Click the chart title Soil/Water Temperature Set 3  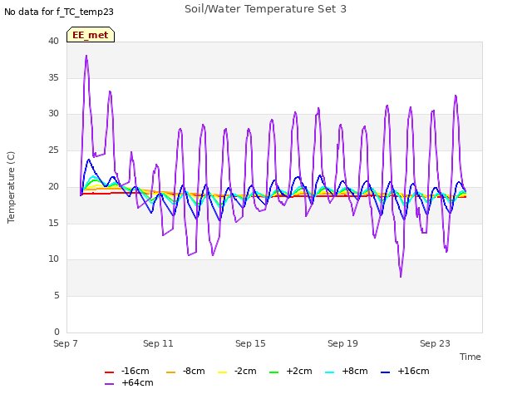[265, 9]
